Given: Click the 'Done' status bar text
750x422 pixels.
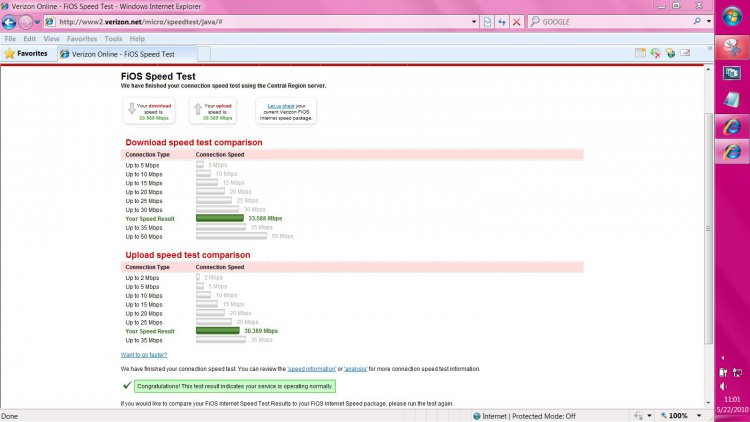Looking at the screenshot, I should pyautogui.click(x=10, y=416).
